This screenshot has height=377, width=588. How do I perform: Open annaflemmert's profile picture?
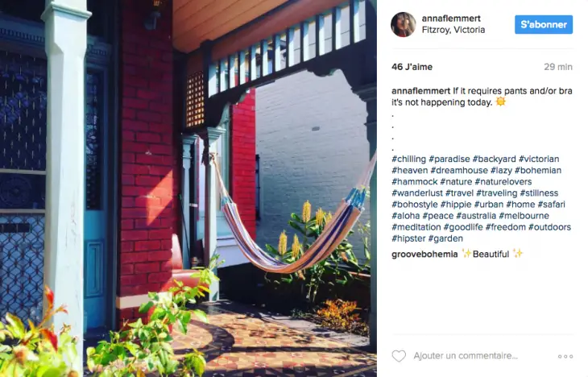point(403,24)
